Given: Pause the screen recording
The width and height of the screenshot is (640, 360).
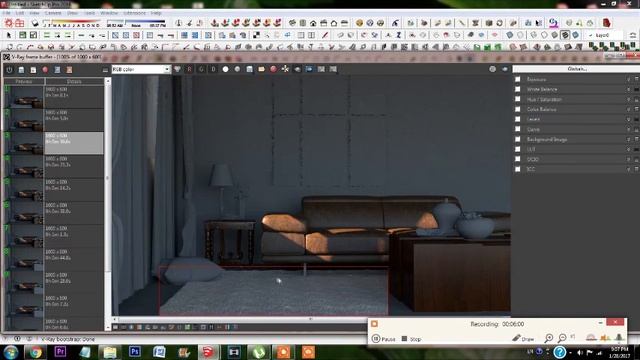Looking at the screenshot, I should click(x=384, y=339).
